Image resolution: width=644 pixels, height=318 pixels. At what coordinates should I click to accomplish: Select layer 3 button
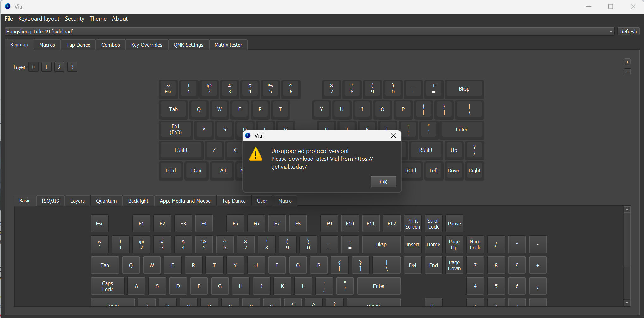pos(72,67)
